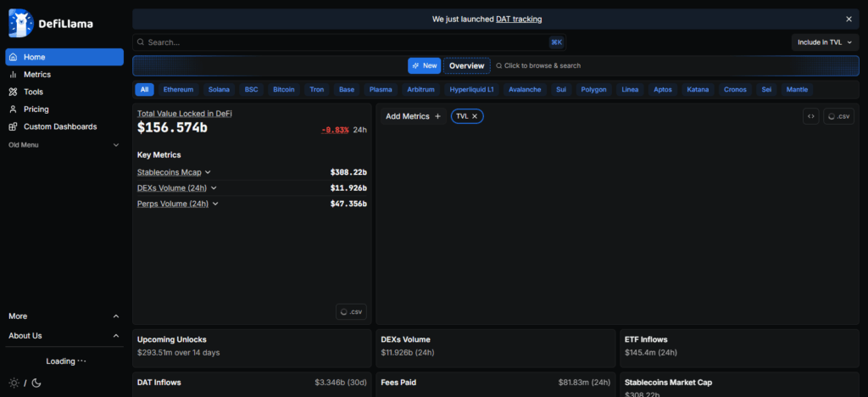
Task: Open Tools in the sidebar
Action: [x=33, y=92]
